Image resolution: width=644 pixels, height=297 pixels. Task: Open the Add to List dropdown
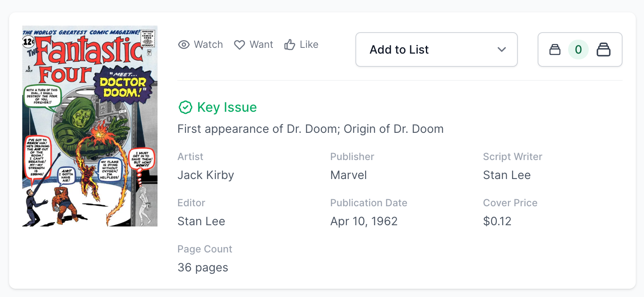(x=436, y=49)
